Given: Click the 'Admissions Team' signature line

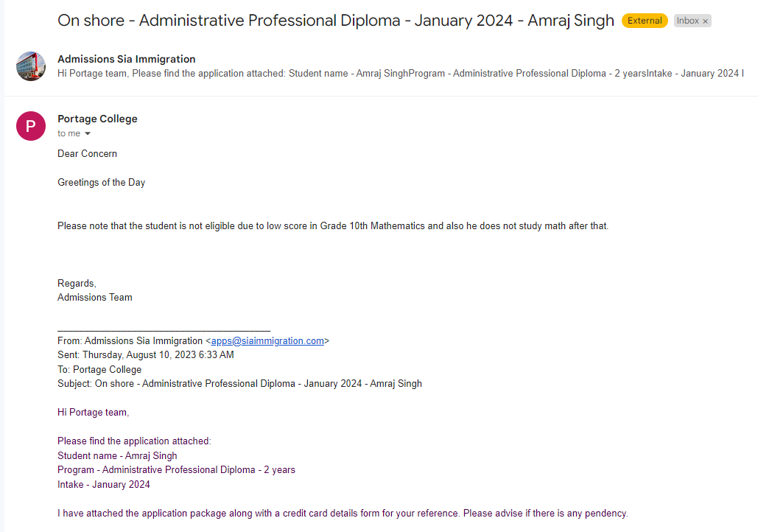Looking at the screenshot, I should [95, 298].
